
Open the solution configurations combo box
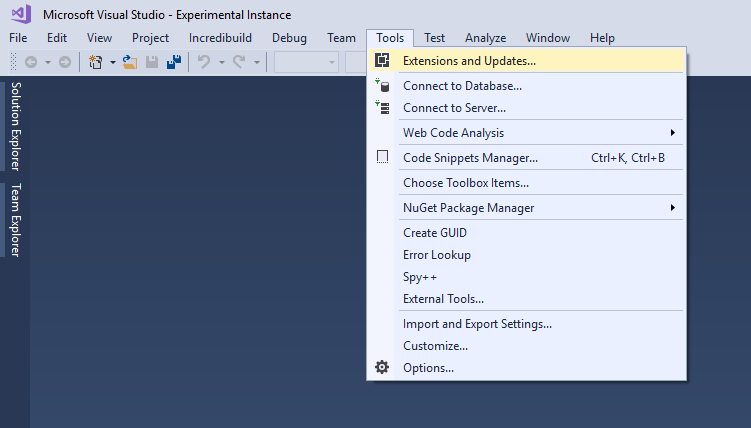pos(306,62)
